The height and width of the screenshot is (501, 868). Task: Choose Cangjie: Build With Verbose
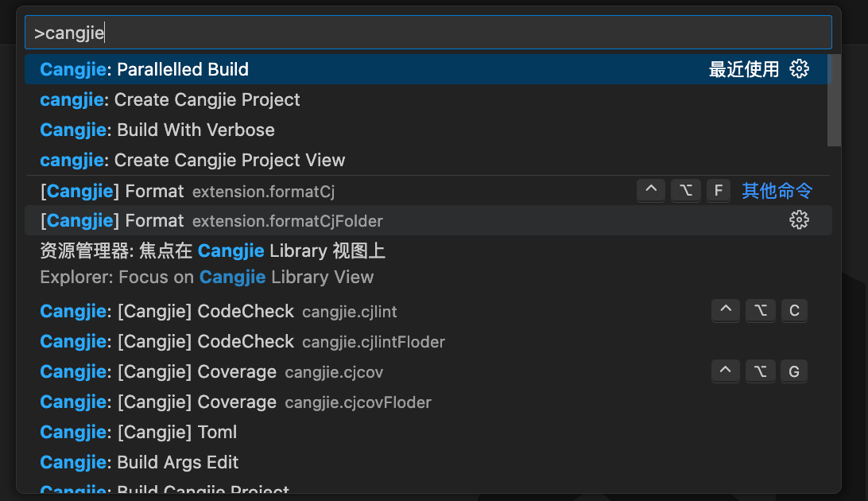(428, 130)
